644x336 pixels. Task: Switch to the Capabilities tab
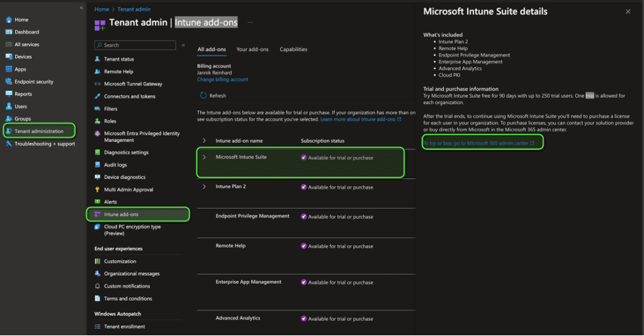click(x=293, y=50)
